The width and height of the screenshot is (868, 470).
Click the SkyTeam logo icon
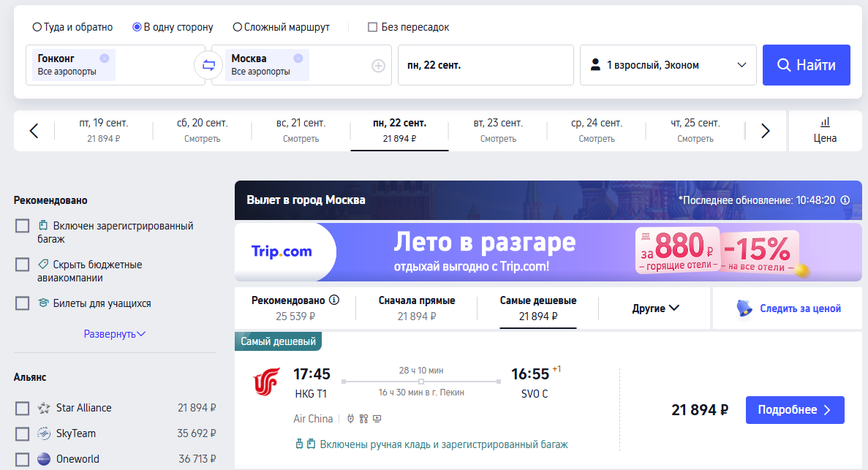(x=44, y=433)
